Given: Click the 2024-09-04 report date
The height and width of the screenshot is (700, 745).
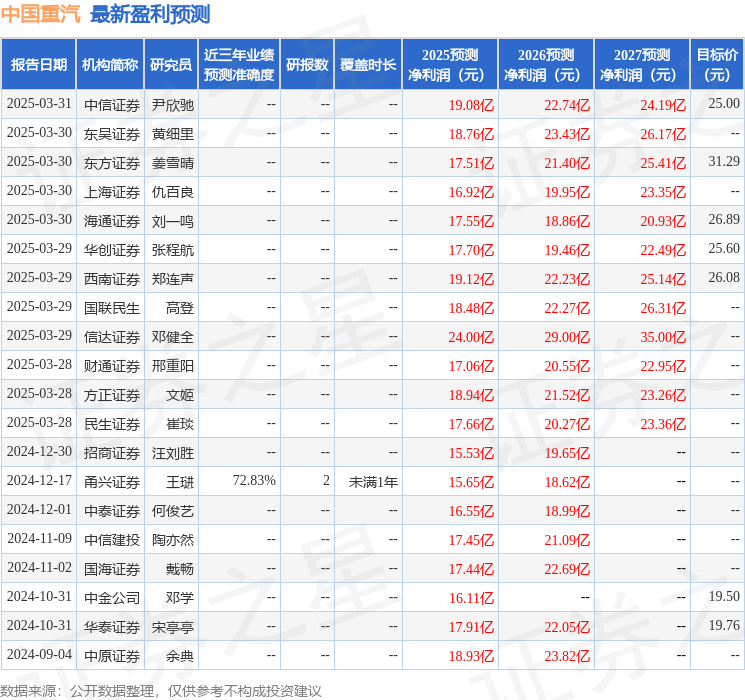Looking at the screenshot, I should pos(39,654).
